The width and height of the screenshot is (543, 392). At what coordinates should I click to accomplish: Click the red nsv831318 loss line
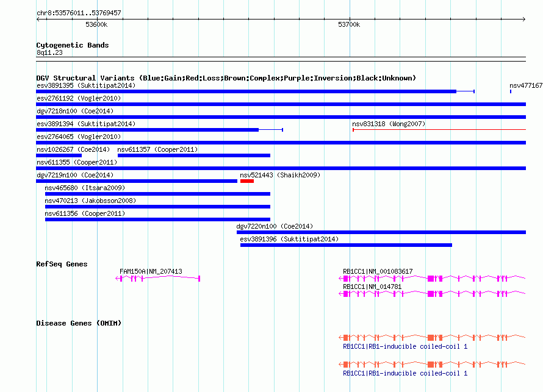439,130
